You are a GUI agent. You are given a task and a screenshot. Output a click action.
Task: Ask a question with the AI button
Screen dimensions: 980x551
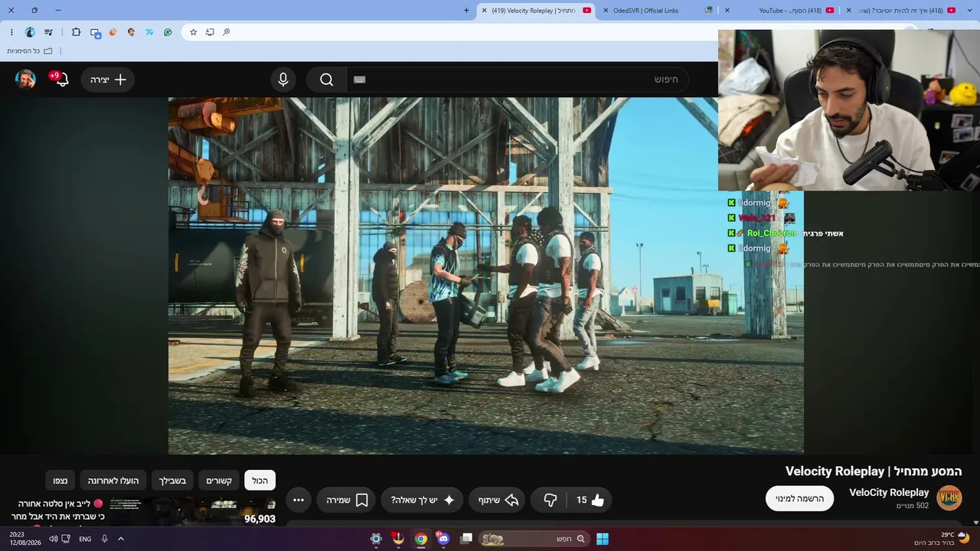[x=422, y=500]
